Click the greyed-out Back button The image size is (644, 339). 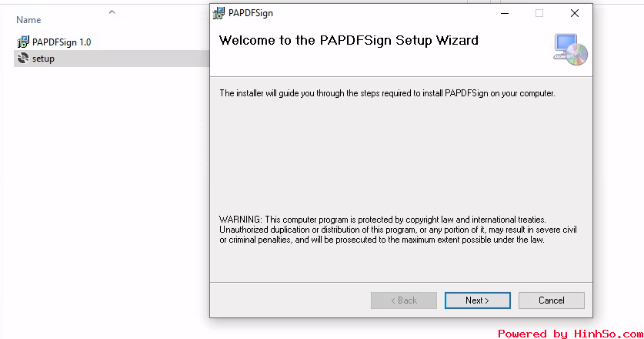click(x=404, y=300)
